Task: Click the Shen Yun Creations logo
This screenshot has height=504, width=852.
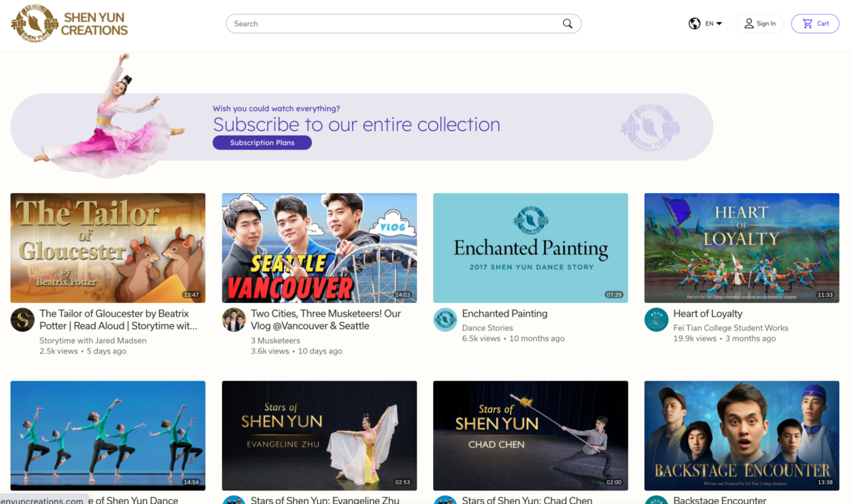Action: [70, 23]
